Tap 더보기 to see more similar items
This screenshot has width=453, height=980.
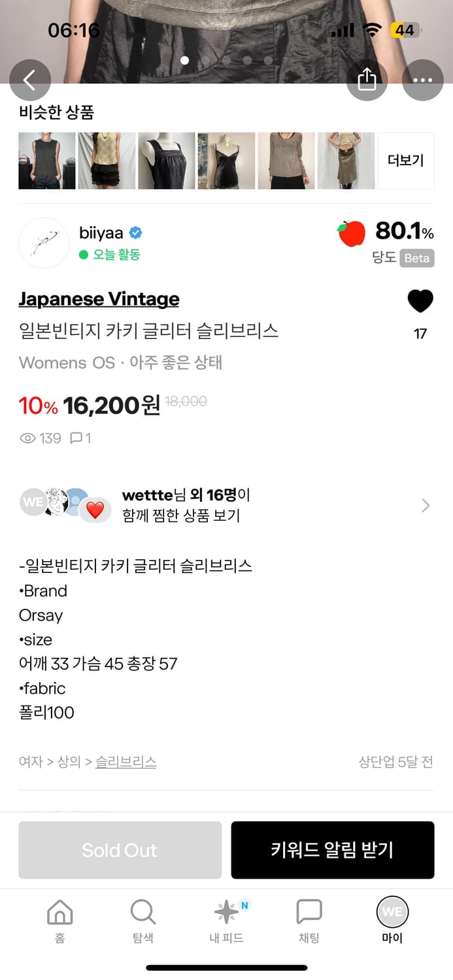[406, 161]
